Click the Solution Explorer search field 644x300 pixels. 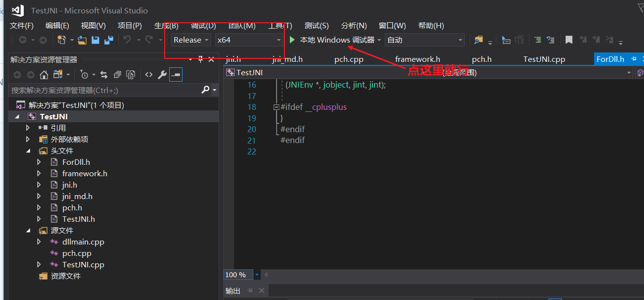click(x=105, y=90)
